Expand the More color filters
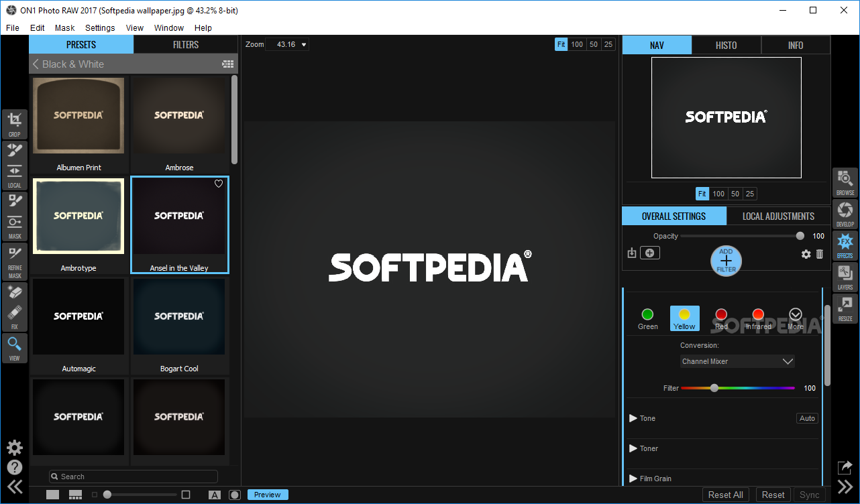Image resolution: width=860 pixels, height=504 pixels. (796, 318)
